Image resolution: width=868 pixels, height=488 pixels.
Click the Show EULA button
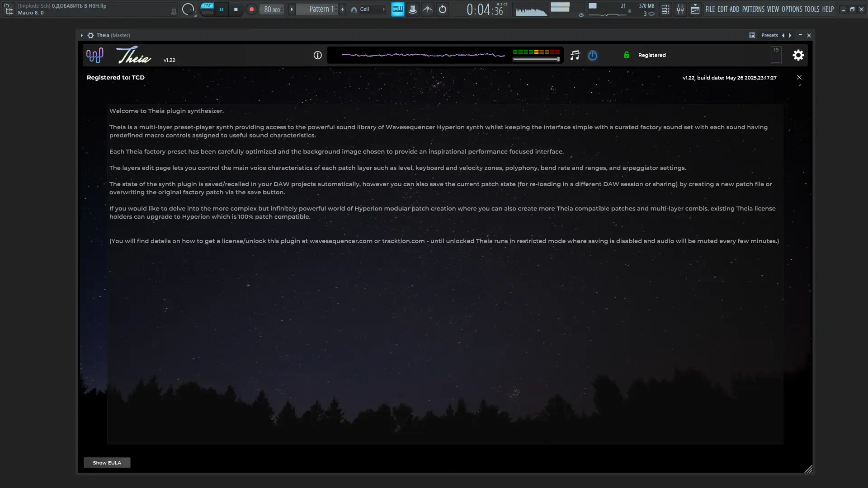click(107, 463)
